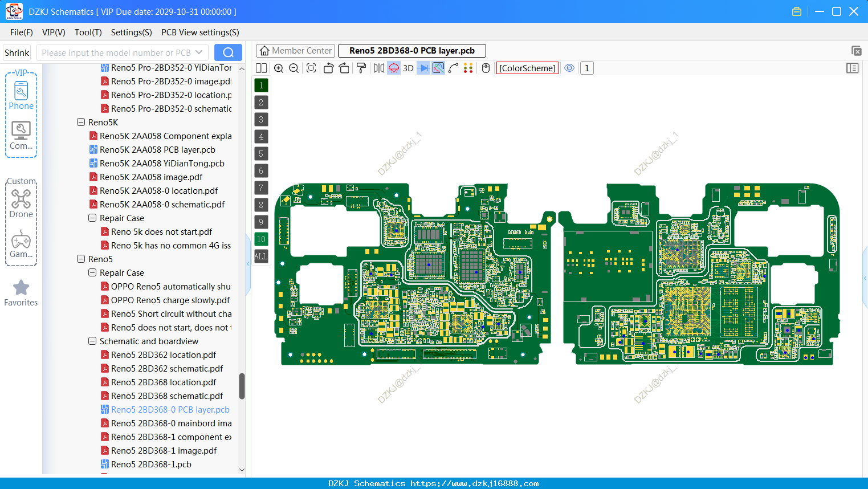Screen dimensions: 868x489
Task: Click the blue search button
Action: 228,52
